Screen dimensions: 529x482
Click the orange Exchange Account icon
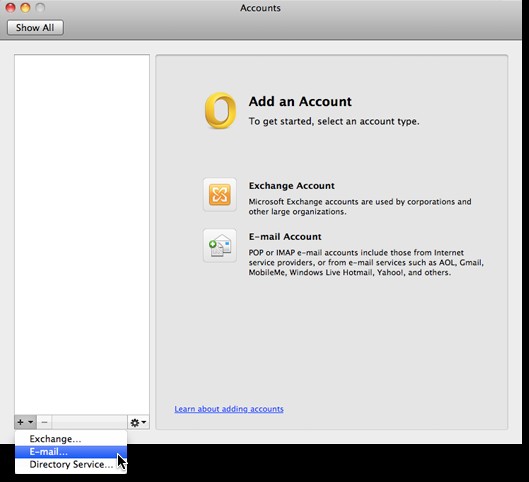pyautogui.click(x=220, y=195)
